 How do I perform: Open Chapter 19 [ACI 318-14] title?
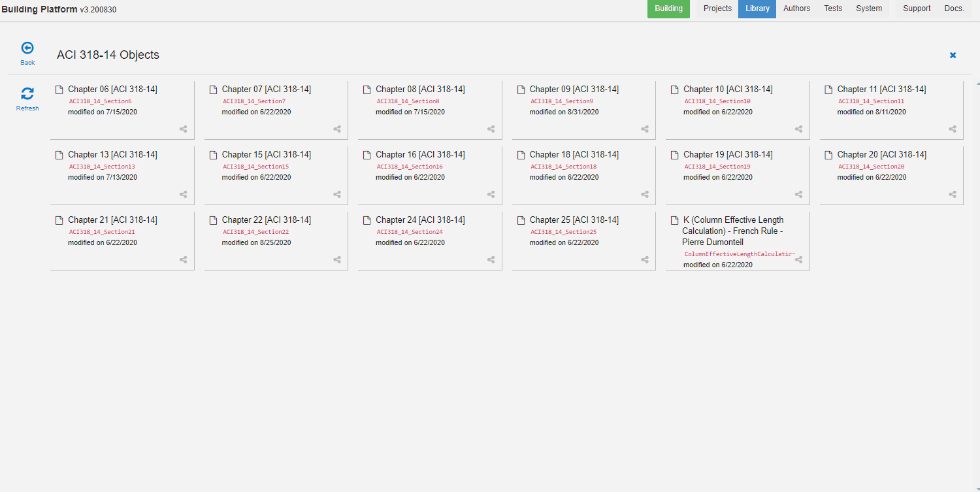[x=728, y=155]
